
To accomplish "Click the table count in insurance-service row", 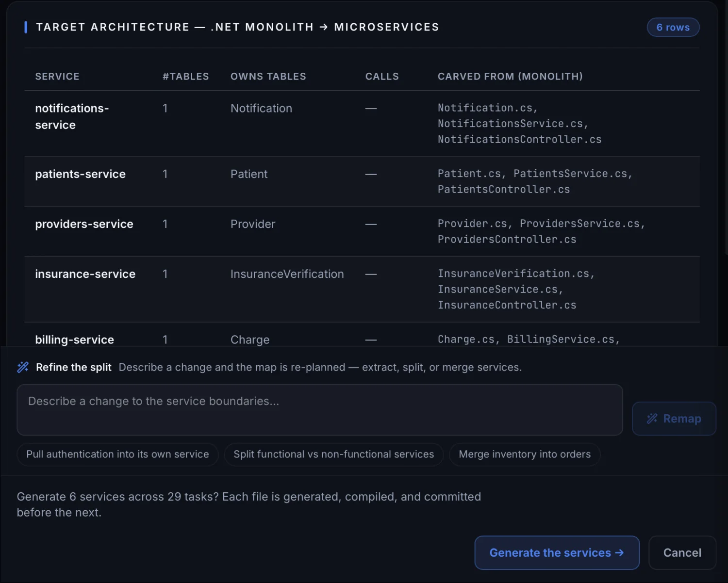I will (165, 274).
